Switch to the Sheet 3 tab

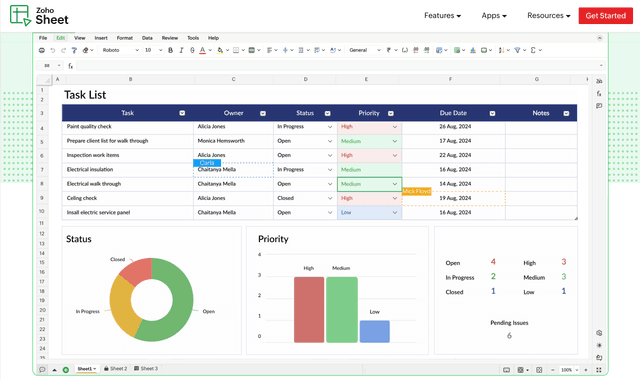[x=146, y=369]
